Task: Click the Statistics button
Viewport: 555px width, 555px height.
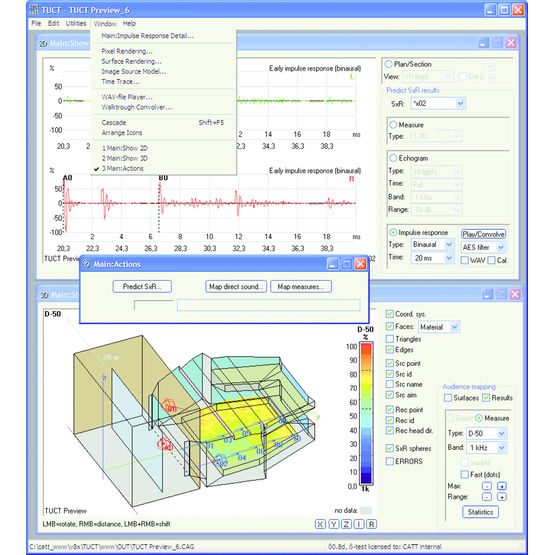Action: click(x=480, y=512)
